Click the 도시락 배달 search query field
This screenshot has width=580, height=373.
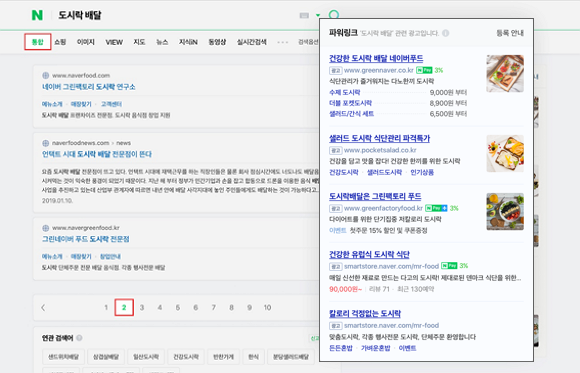click(x=80, y=15)
